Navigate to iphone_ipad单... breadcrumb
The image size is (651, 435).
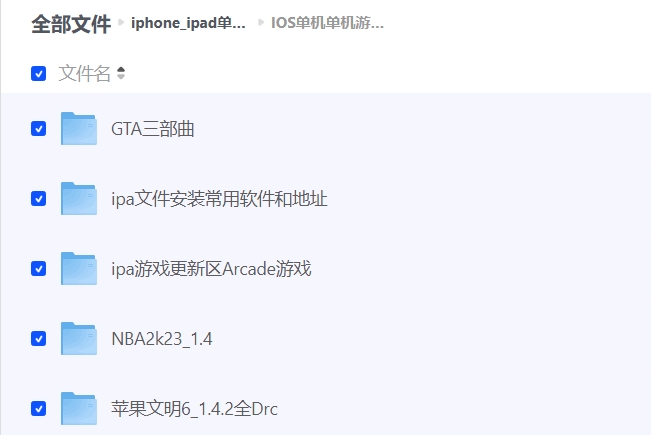[x=188, y=23]
